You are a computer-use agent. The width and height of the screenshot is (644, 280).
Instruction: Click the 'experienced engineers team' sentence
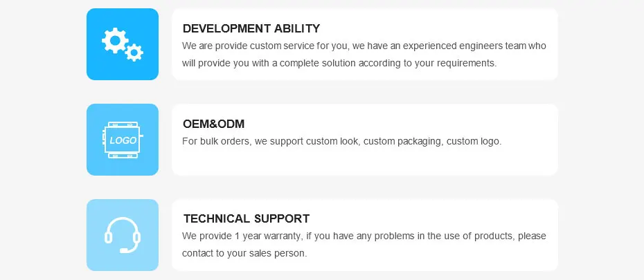pos(364,46)
